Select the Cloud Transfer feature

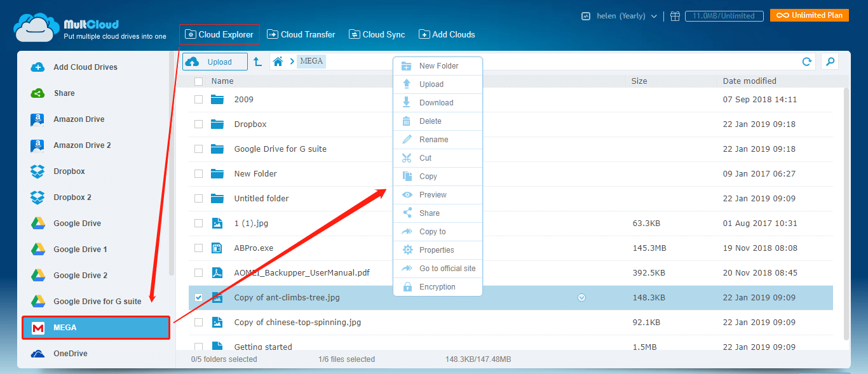(301, 34)
